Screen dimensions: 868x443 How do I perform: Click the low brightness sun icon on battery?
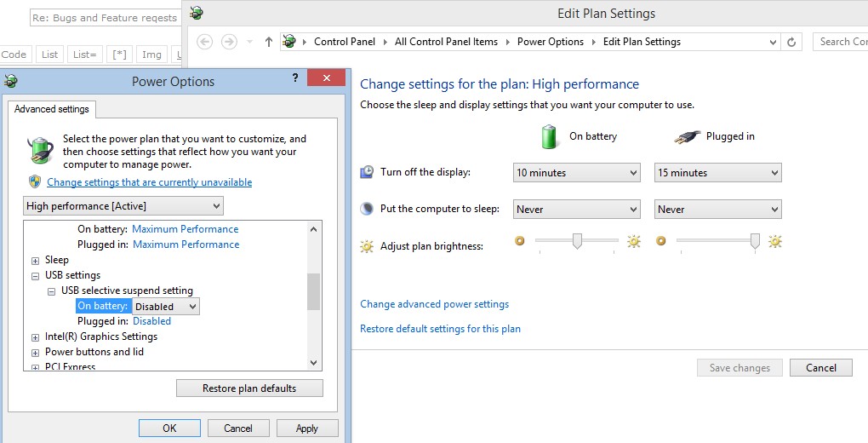[520, 242]
